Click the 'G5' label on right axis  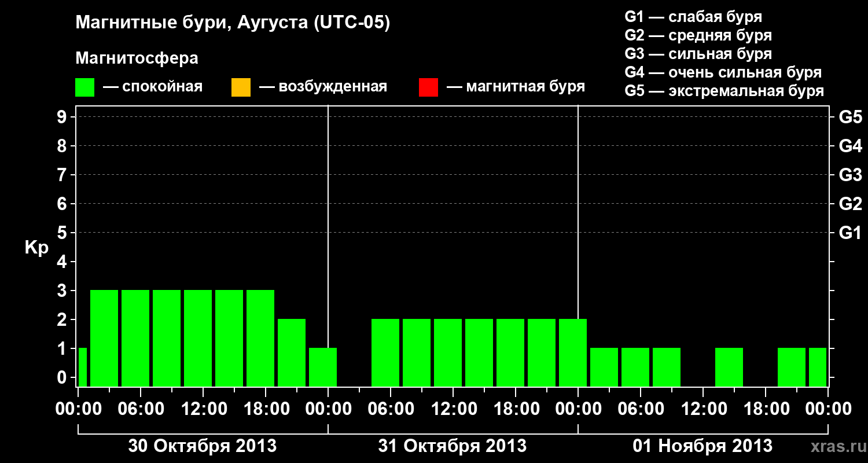pos(850,117)
